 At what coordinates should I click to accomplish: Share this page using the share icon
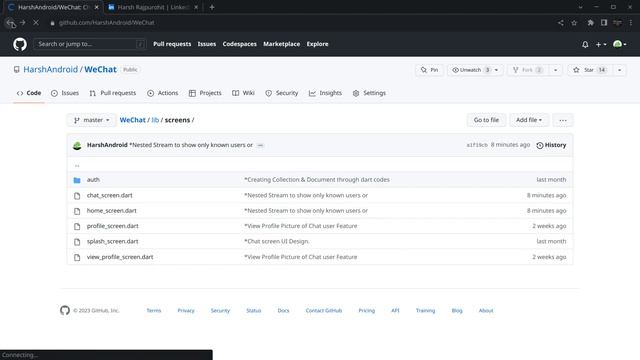click(560, 23)
